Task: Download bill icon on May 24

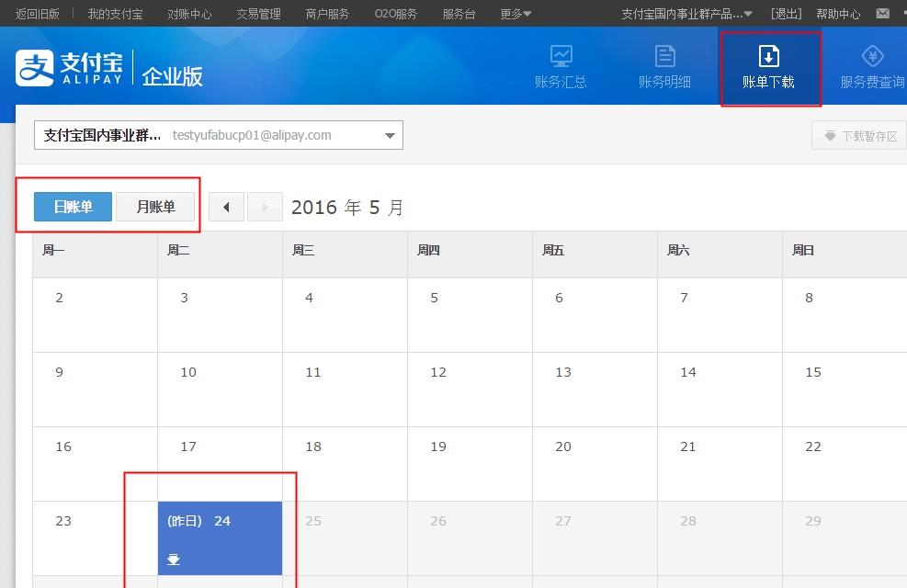Action: tap(174, 560)
